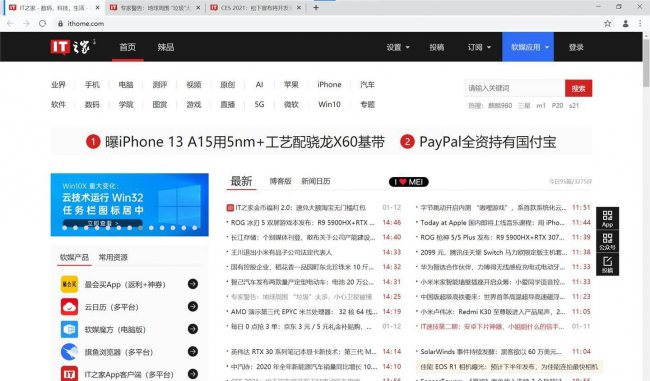Click arrow button next to 软媒魔方
Viewport: 650px width, 381px height.
193,329
